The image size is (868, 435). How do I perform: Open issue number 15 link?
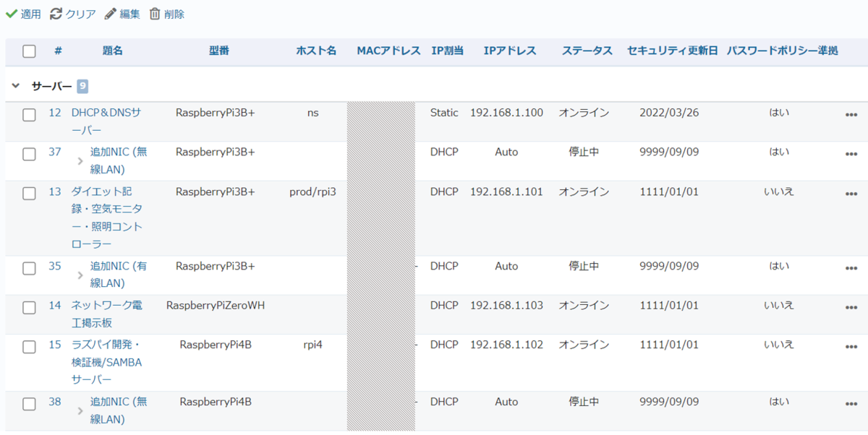[x=55, y=345]
